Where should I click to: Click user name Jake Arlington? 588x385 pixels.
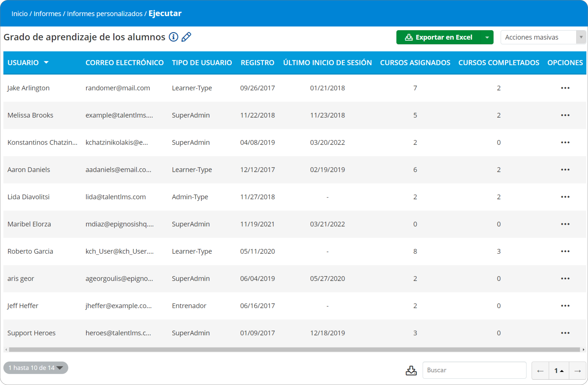tap(28, 88)
